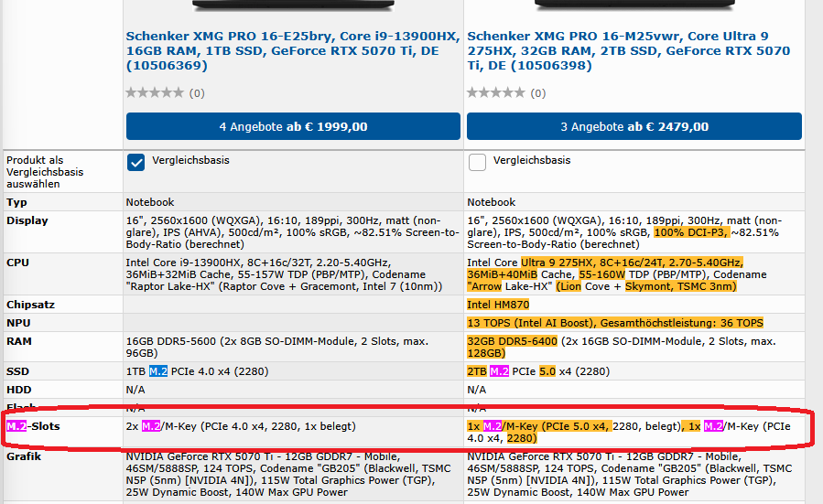Viewport: 823px width, 504px height.
Task: Click the M.2-Slots row label
Action: point(33,426)
